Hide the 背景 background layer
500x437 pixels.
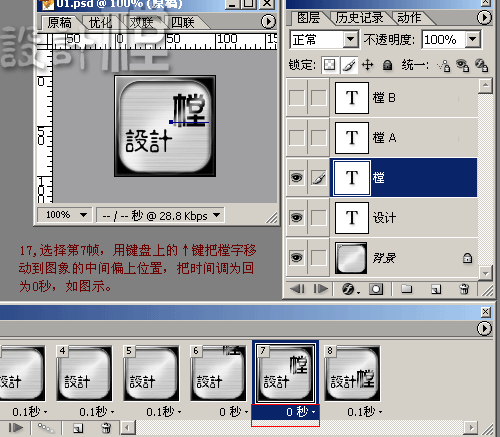pyautogui.click(x=296, y=258)
